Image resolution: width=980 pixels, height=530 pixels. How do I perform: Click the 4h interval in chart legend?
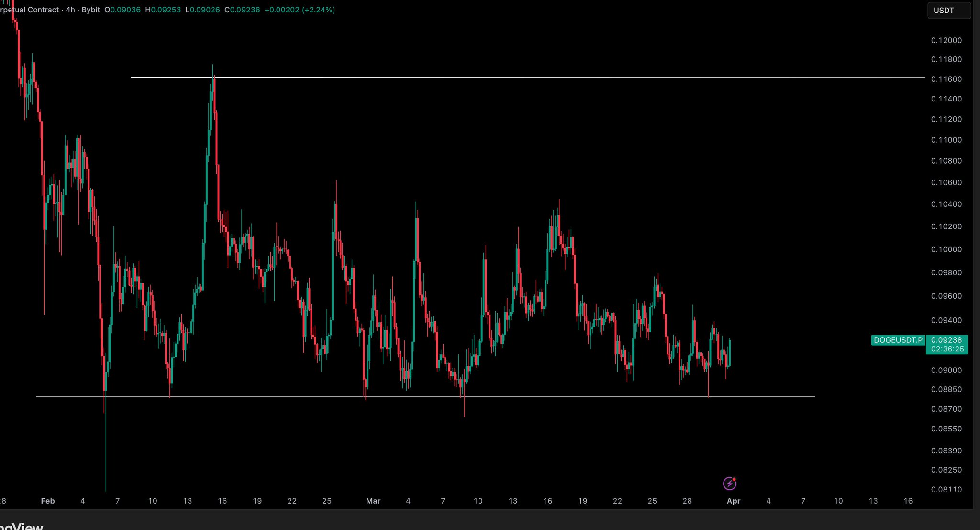click(70, 10)
